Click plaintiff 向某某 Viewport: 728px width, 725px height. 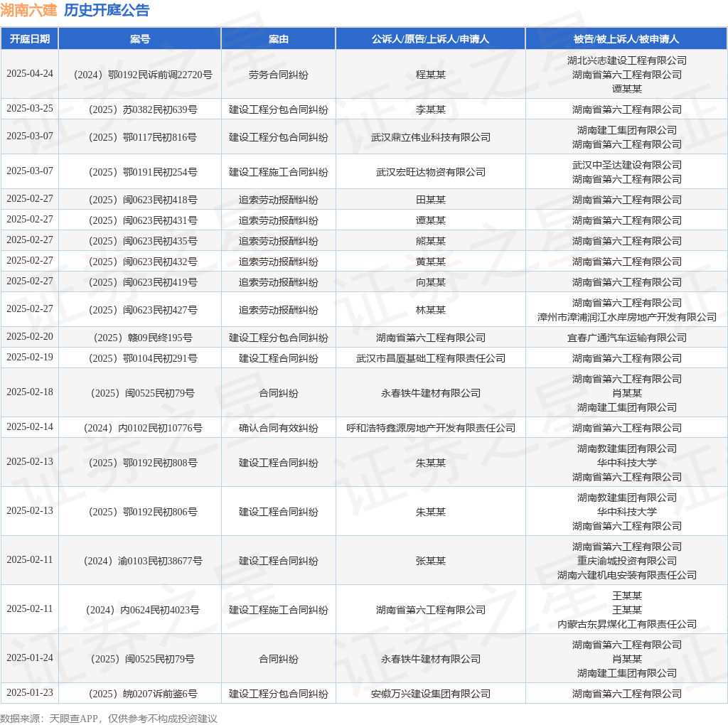[x=430, y=282]
